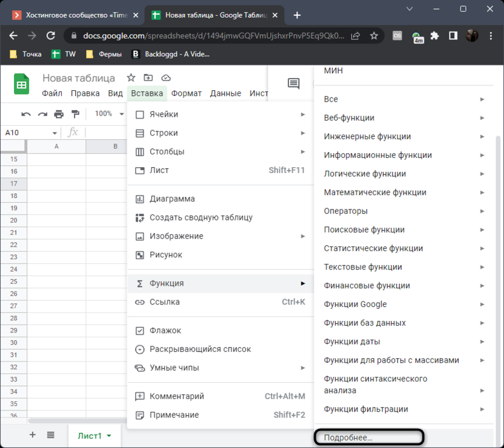This screenshot has width=504, height=448.
Task: Click the undo arrow in toolbar
Action: [x=26, y=114]
